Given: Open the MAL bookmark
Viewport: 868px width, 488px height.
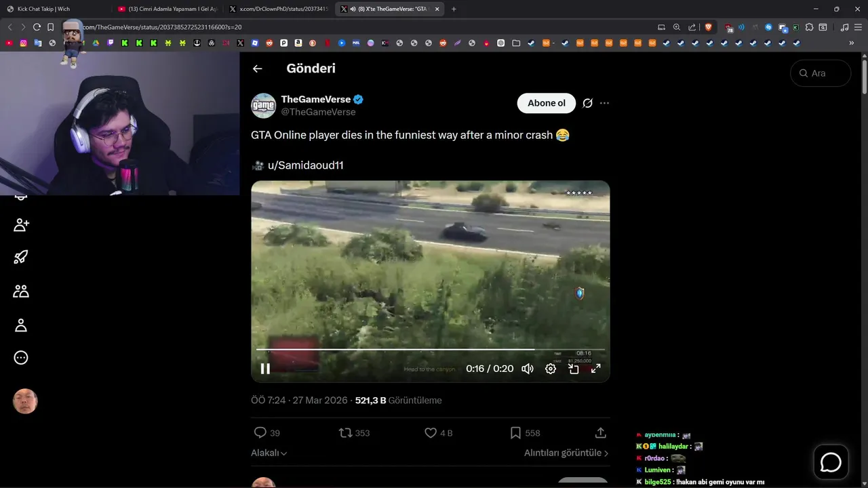Looking at the screenshot, I should point(356,43).
